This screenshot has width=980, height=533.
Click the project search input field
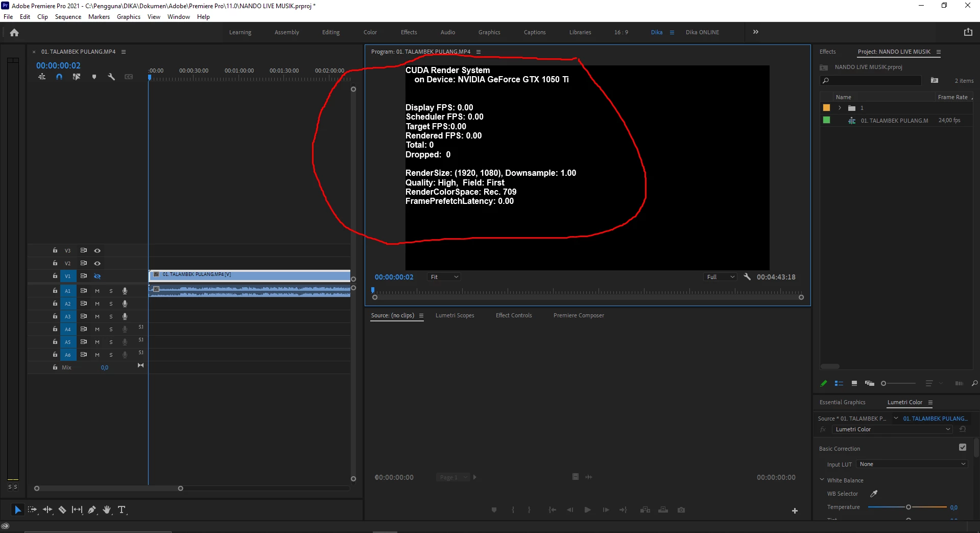point(871,80)
